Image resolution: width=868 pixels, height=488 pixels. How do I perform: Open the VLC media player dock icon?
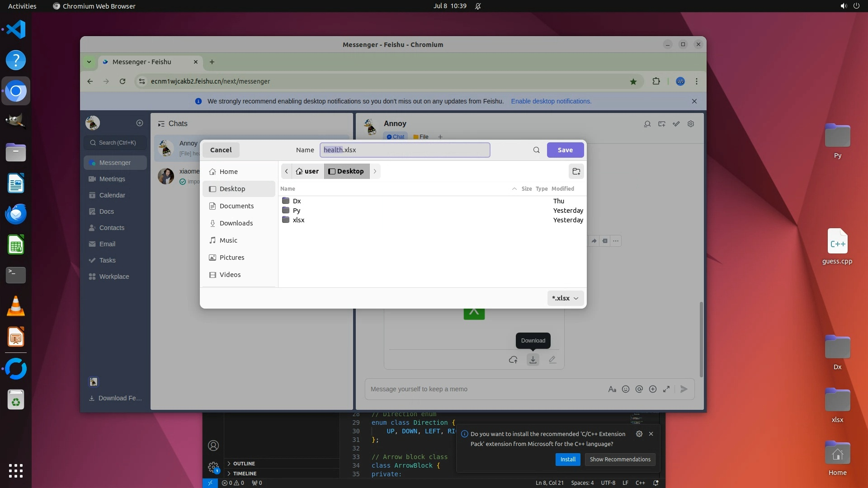(x=16, y=306)
